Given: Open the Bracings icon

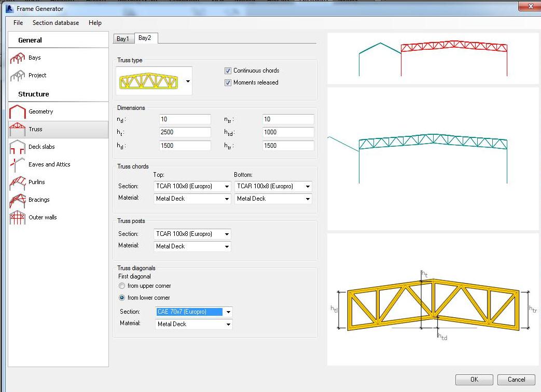Looking at the screenshot, I should pos(18,200).
